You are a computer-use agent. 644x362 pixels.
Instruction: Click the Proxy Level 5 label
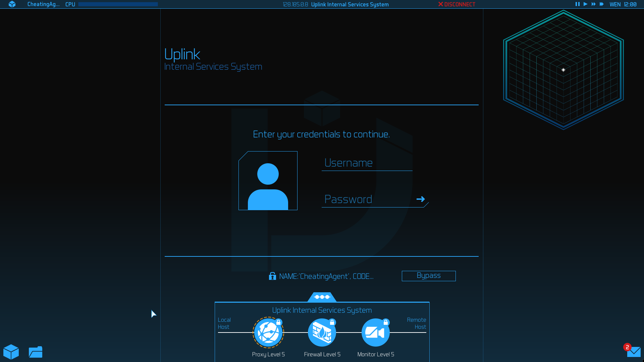268,354
